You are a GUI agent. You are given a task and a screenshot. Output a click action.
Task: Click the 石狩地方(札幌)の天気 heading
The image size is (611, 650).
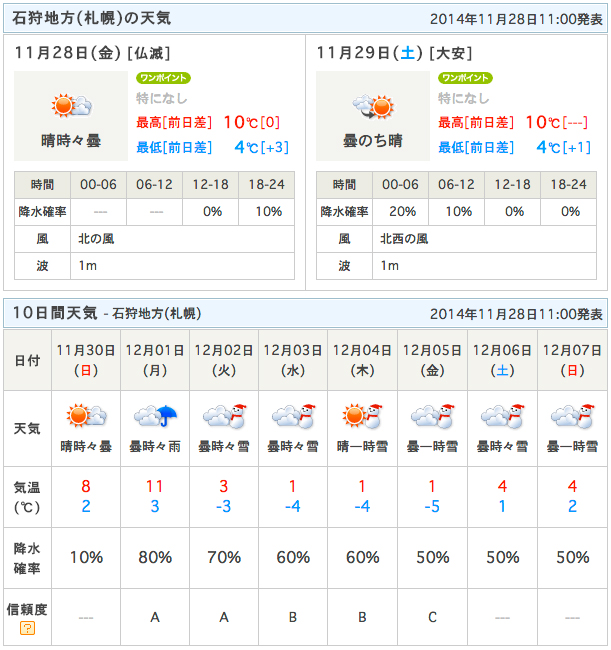point(92,18)
